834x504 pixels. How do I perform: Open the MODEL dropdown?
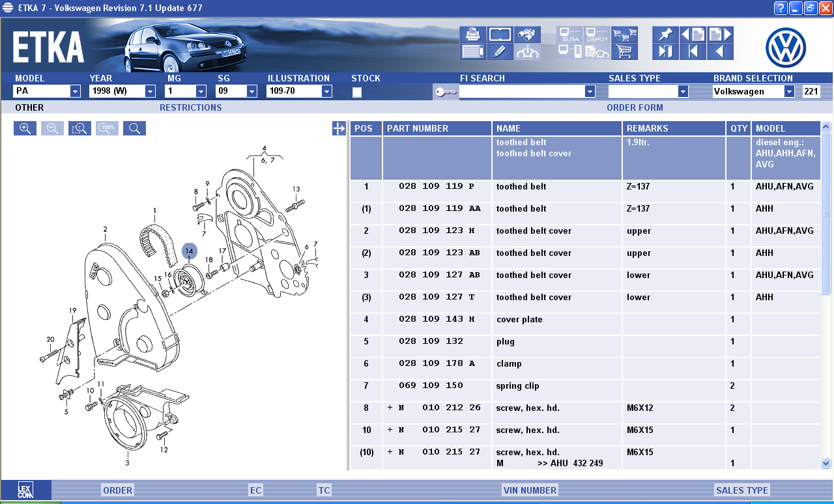click(x=75, y=91)
